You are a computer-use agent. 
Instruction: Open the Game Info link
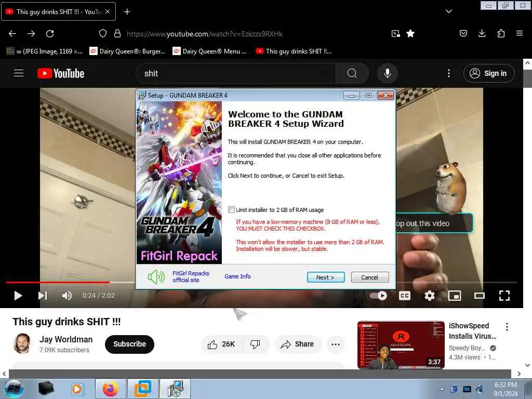click(x=237, y=276)
